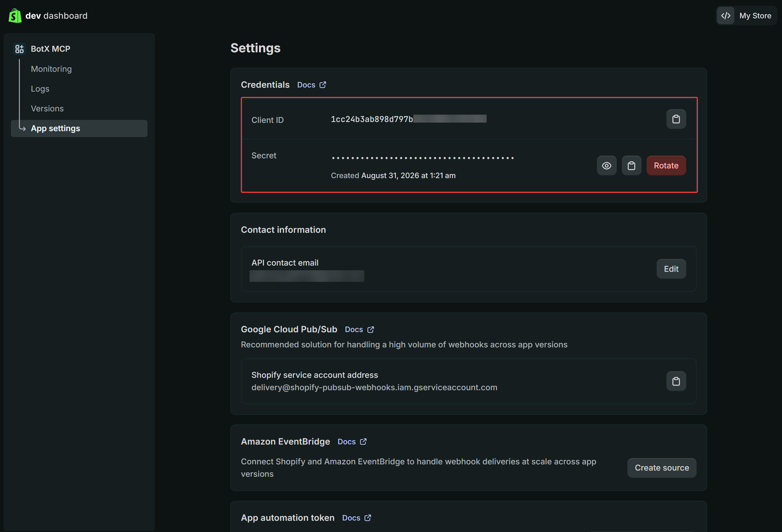782x532 pixels.
Task: Open Google Cloud Pub/Sub Docs external icon
Action: [x=370, y=330]
